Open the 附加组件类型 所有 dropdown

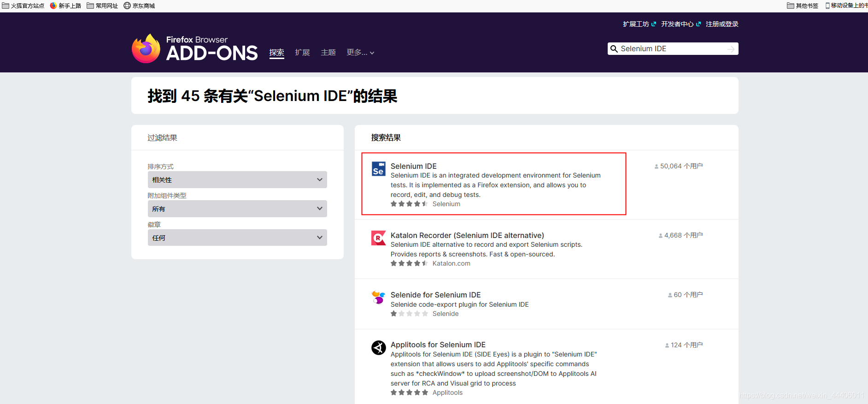pyautogui.click(x=237, y=209)
